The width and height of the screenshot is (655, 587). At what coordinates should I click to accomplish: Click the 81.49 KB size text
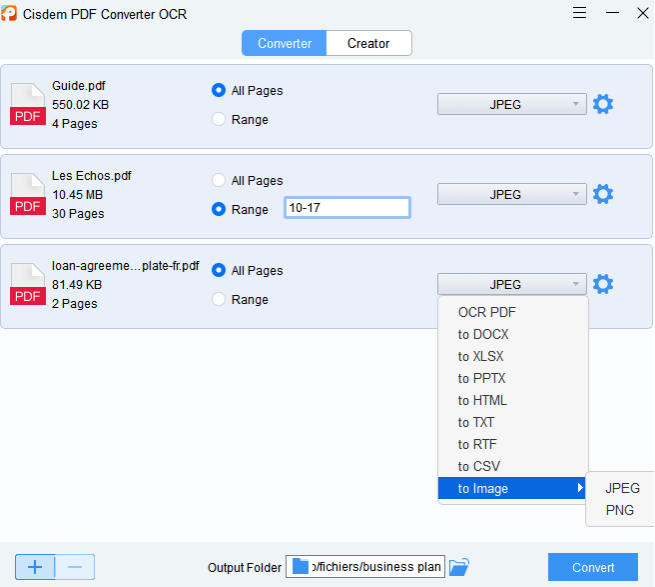77,285
